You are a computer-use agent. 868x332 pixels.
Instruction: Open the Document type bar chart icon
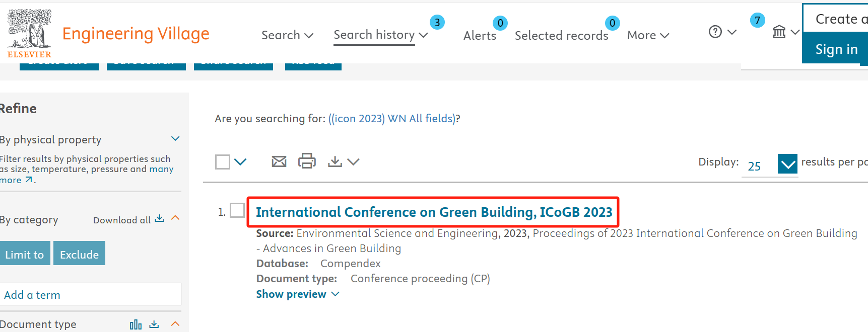point(136,324)
